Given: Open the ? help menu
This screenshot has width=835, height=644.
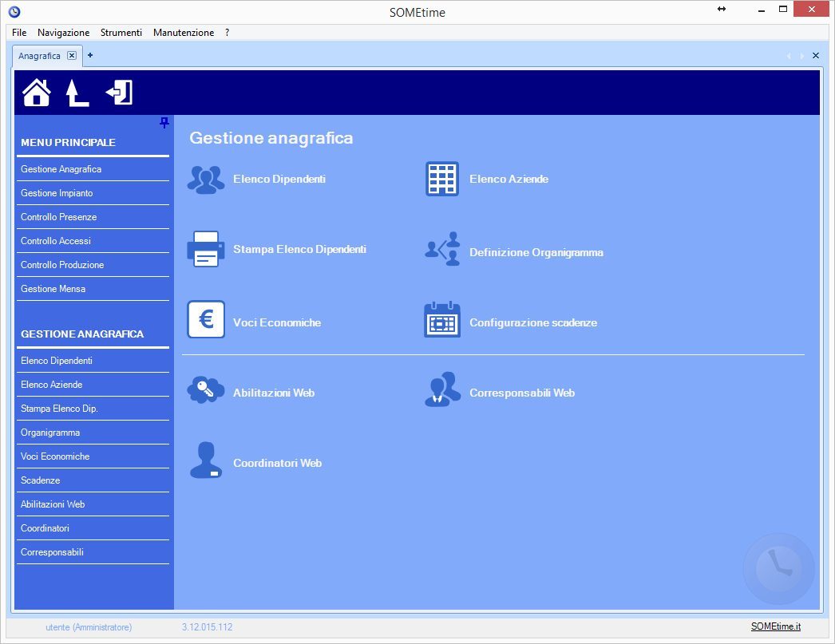Looking at the screenshot, I should 227,33.
